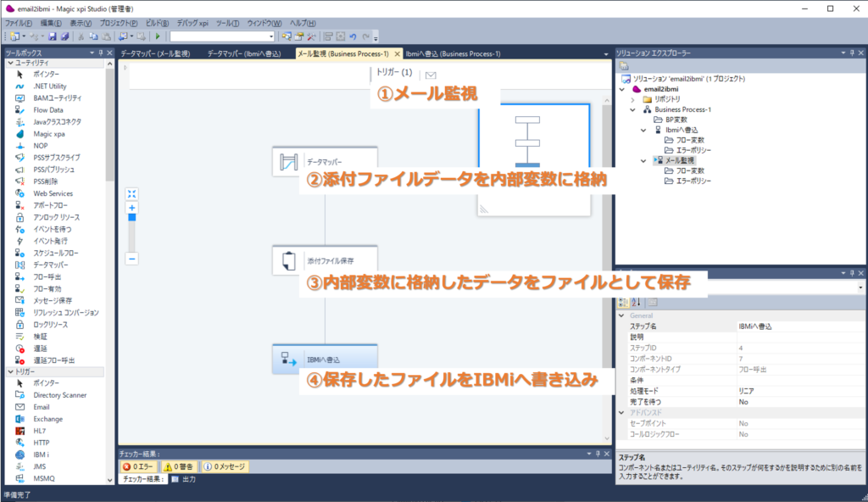Image resolution: width=868 pixels, height=502 pixels.
Task: Expand the リポジトリ tree node
Action: click(x=632, y=99)
